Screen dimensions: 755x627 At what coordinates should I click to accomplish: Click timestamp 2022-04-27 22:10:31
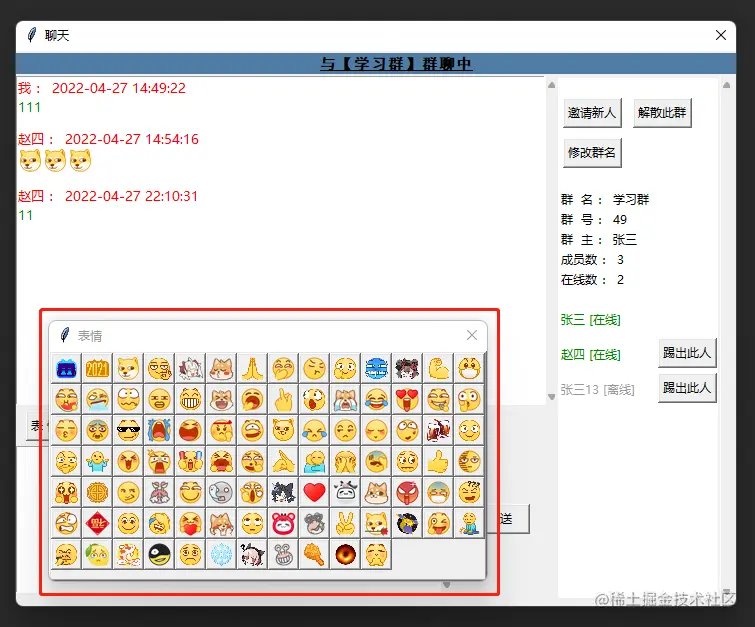(x=131, y=196)
